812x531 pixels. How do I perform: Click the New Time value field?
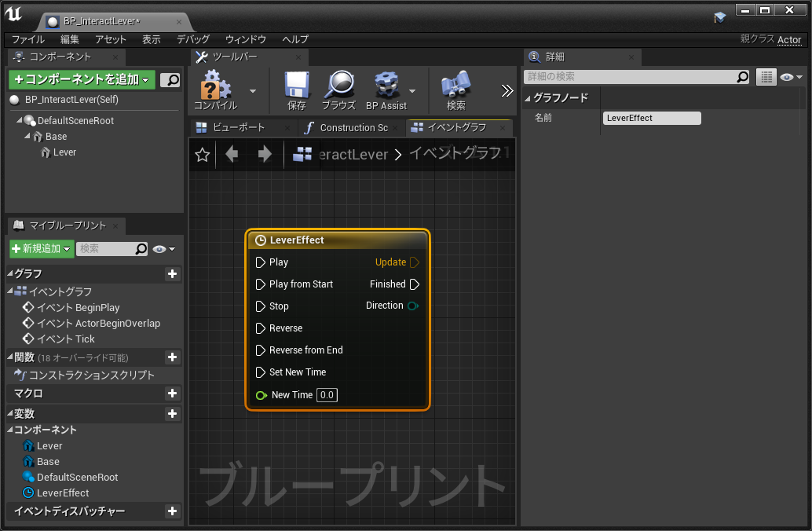(327, 395)
